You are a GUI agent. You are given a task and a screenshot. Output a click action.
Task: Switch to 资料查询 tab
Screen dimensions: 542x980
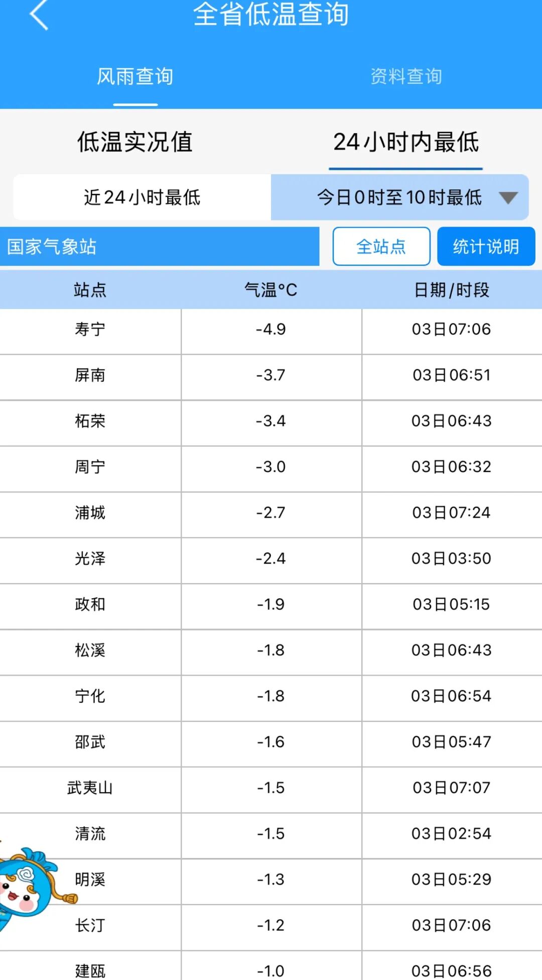click(406, 77)
